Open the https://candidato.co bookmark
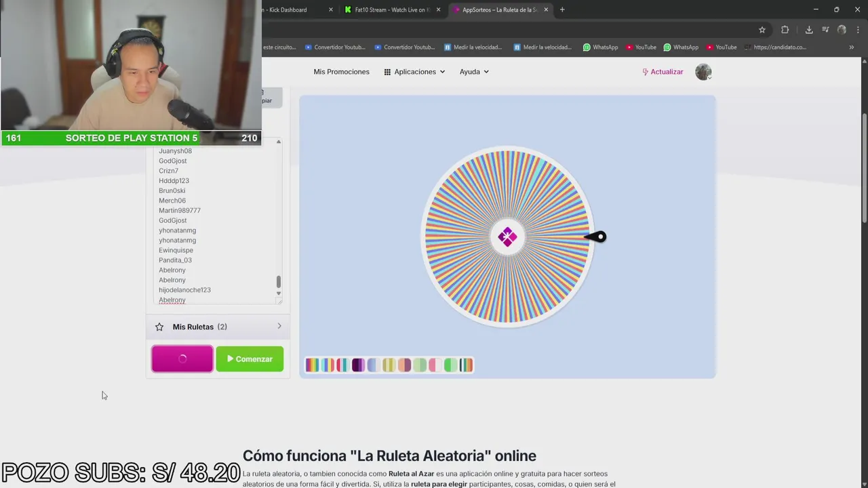This screenshot has width=868, height=488. click(775, 47)
